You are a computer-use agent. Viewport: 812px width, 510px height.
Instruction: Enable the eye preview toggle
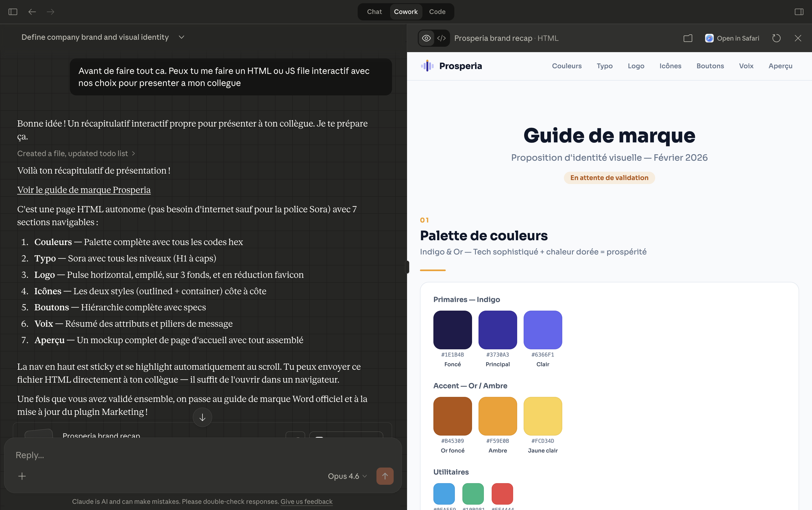click(x=426, y=38)
